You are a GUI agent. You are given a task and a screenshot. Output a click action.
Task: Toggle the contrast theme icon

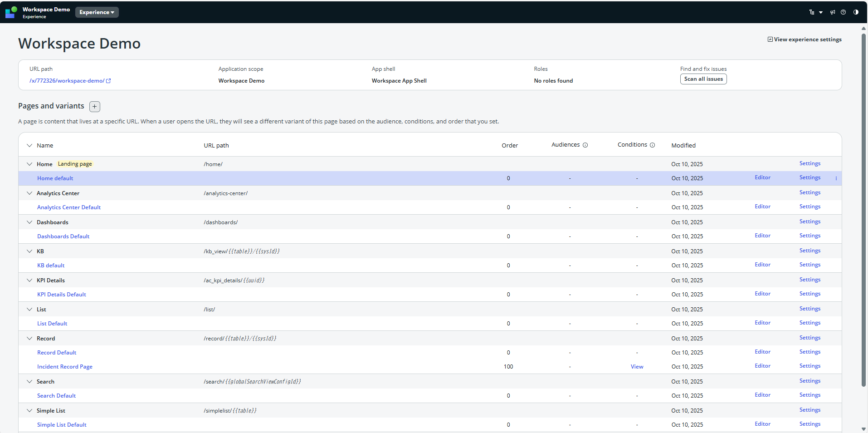coord(856,12)
